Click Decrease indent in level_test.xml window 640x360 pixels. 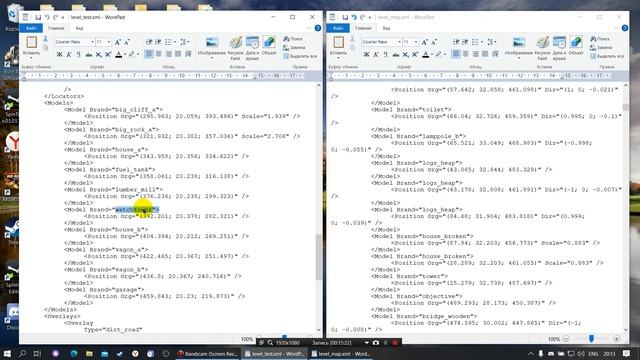pos(149,42)
